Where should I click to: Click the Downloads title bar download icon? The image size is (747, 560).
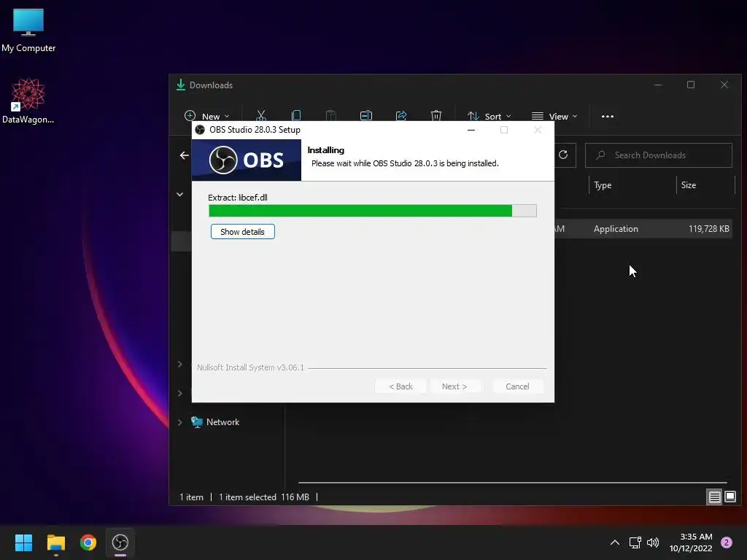coord(181,85)
